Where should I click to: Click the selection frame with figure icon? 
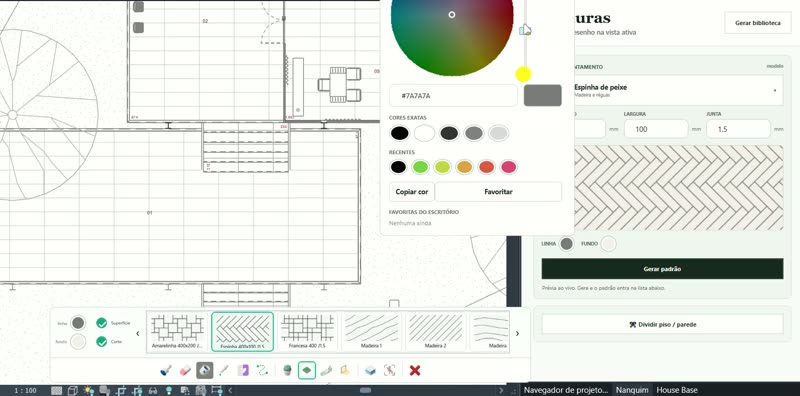pos(389,370)
